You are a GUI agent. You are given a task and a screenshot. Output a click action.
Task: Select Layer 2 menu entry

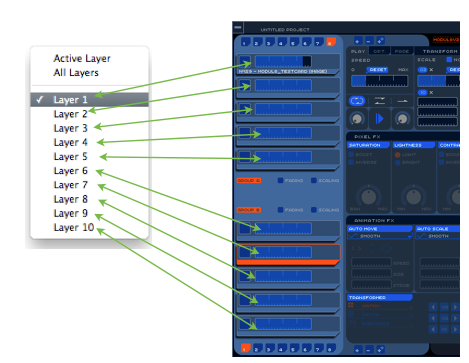89,114
